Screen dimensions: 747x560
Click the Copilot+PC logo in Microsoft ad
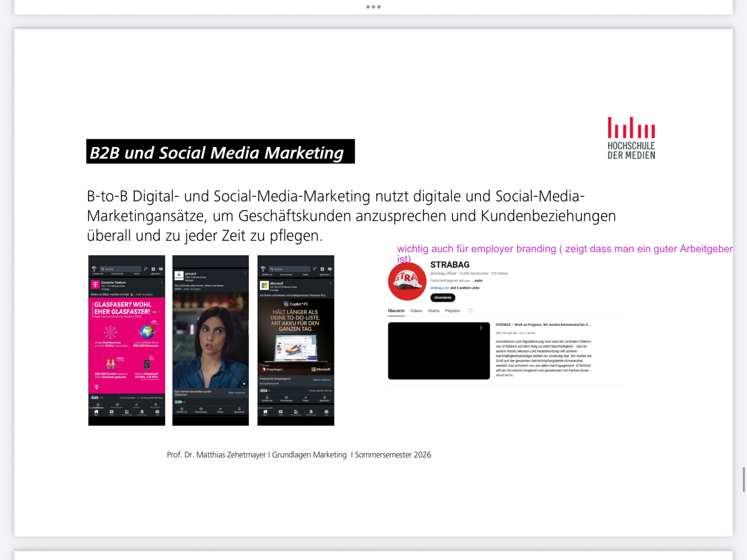[296, 304]
